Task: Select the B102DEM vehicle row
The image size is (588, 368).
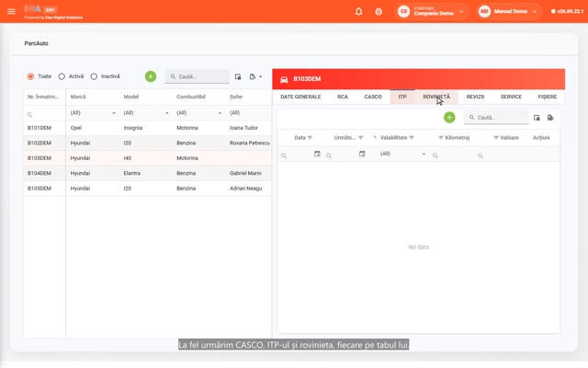Action: tap(147, 144)
